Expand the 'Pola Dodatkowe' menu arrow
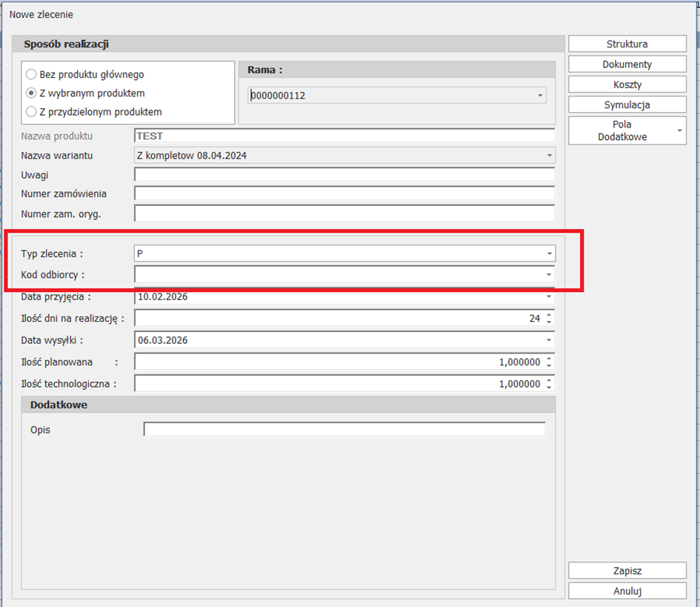 coord(680,131)
